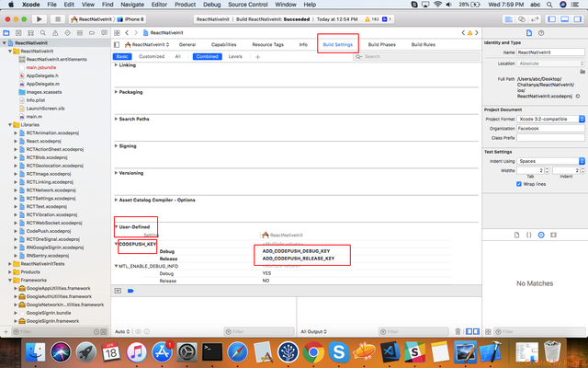Stop the running task in the toolbar
Screen dimensions: 588x368
[57, 19]
